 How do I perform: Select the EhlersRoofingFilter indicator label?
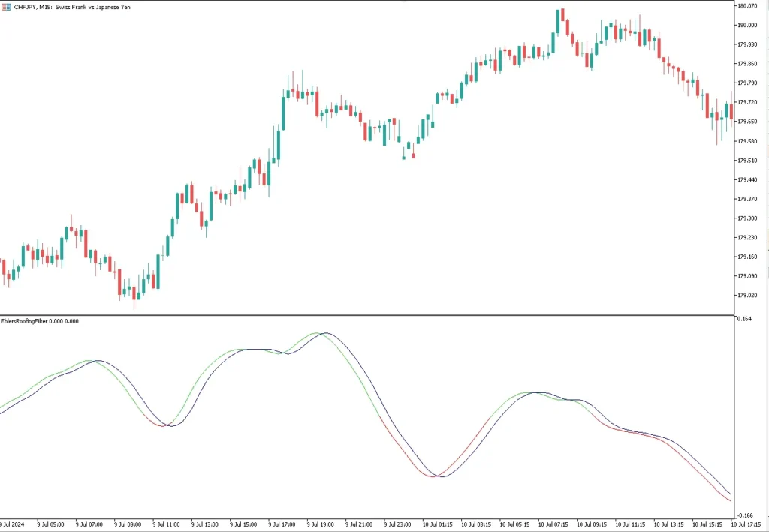41,321
